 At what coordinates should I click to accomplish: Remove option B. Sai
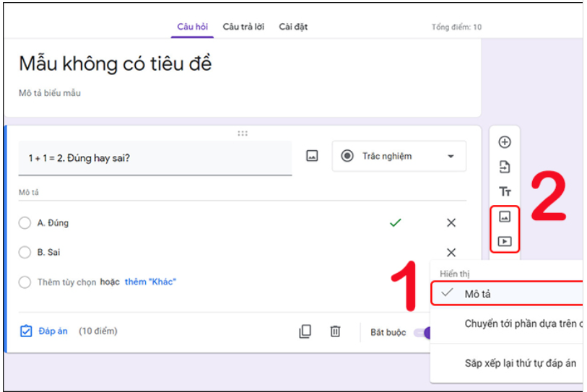click(451, 253)
